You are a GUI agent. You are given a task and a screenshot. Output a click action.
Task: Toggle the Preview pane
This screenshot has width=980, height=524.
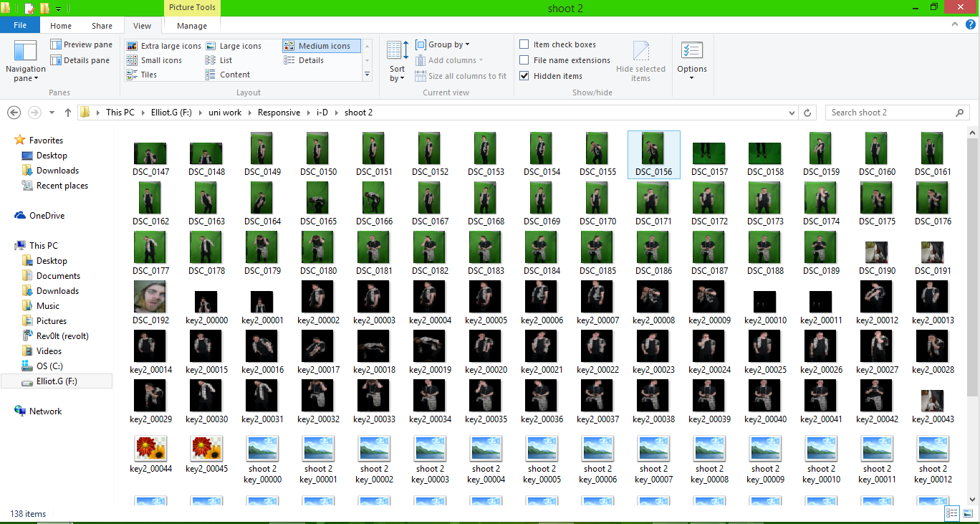pos(81,44)
